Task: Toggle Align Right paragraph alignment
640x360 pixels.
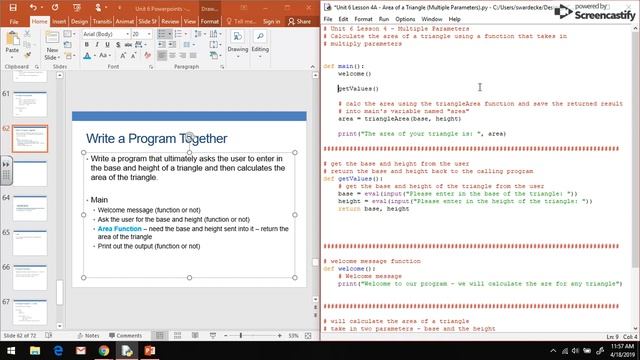Action: [182, 56]
